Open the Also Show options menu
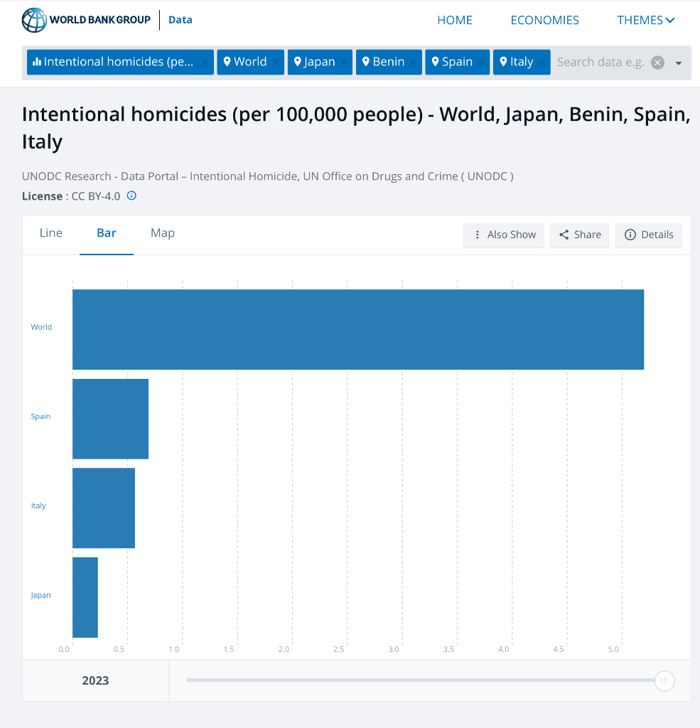Image resolution: width=700 pixels, height=728 pixels. (x=505, y=235)
